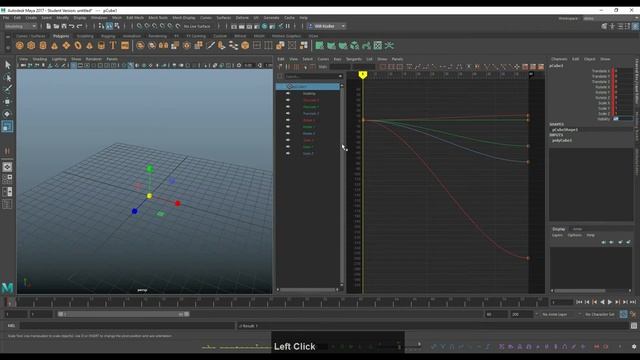Toggle eye for Translate Y curve
This screenshot has height=360, width=640.
tap(288, 107)
